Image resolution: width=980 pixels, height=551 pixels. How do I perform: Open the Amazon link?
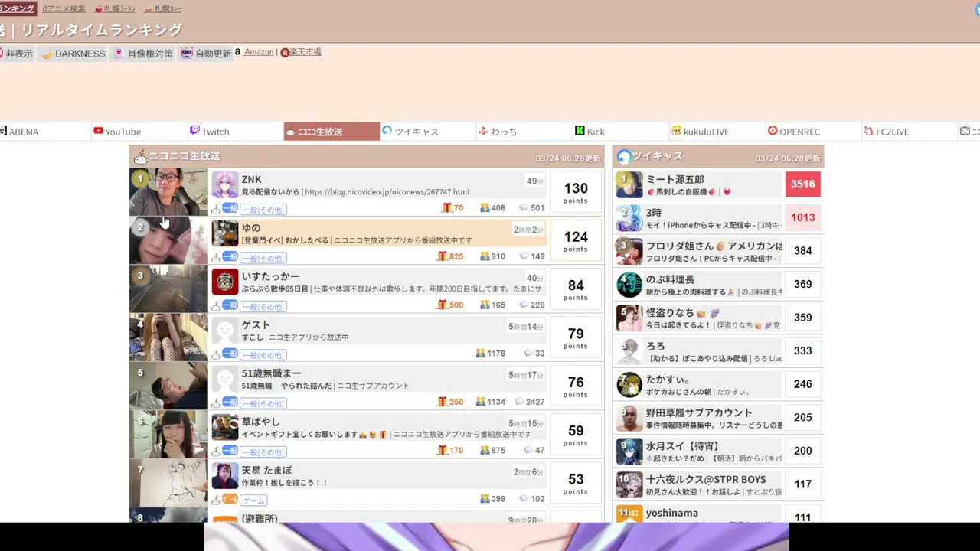tap(258, 52)
